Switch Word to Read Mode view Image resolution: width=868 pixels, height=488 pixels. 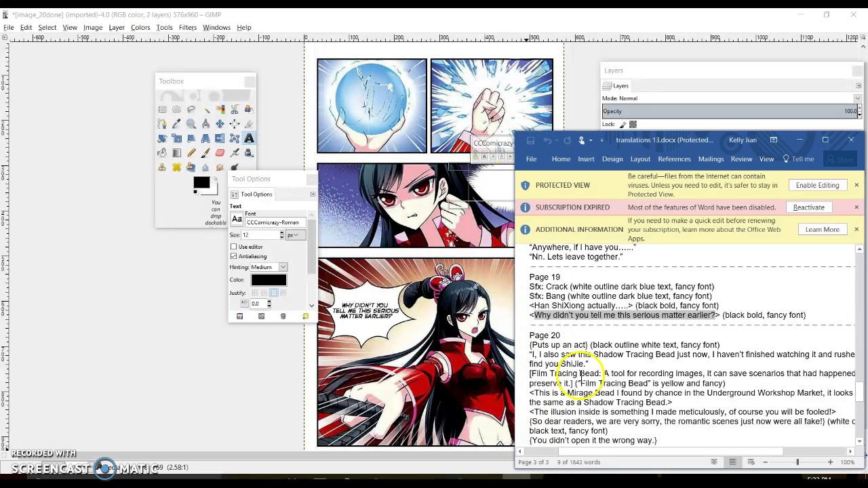(713, 462)
